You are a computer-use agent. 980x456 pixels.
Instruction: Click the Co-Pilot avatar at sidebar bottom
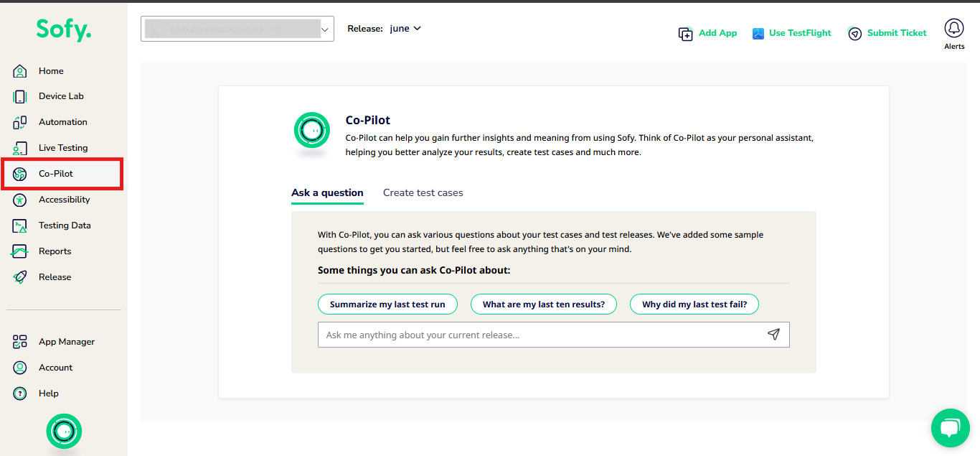(64, 432)
